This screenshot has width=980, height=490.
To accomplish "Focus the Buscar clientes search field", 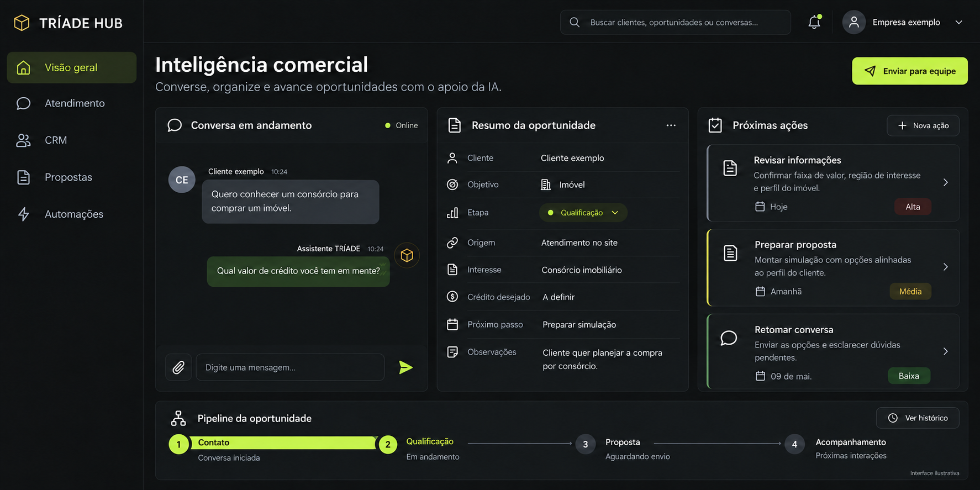I will pos(676,22).
